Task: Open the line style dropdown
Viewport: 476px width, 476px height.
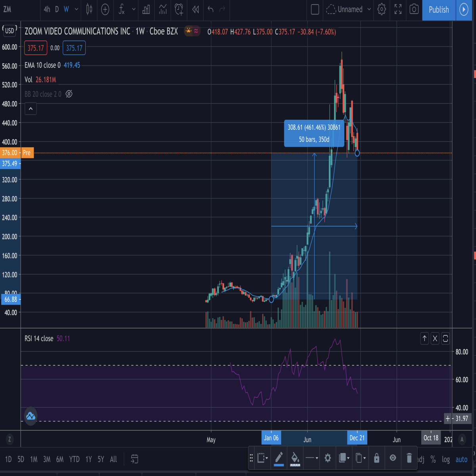Action: (311, 458)
